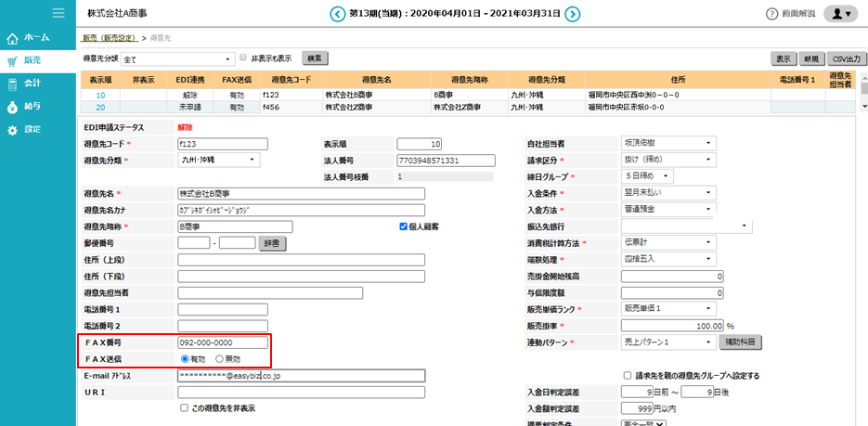This screenshot has width=868, height=426.
Task: Click the 新規 button
Action: tap(813, 58)
